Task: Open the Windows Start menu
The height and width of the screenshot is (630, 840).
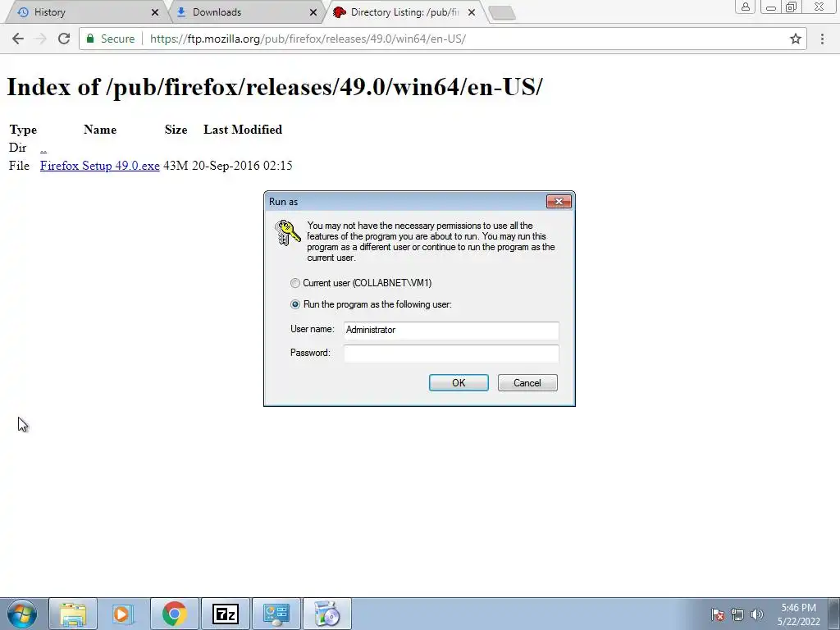Action: pyautogui.click(x=22, y=614)
